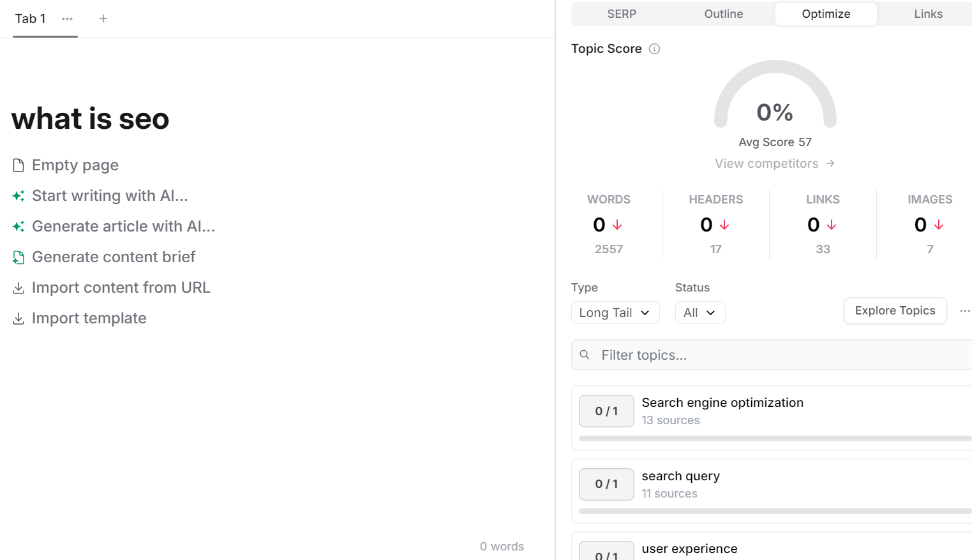
Task: Click the red down arrow under LINKS
Action: 832,225
